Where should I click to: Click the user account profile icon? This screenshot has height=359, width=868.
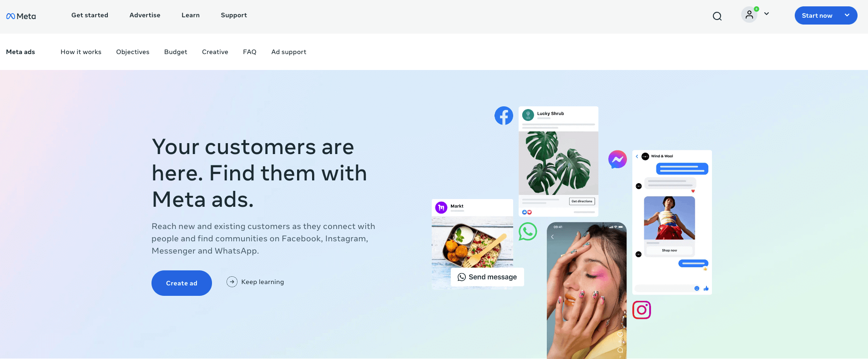click(x=749, y=15)
